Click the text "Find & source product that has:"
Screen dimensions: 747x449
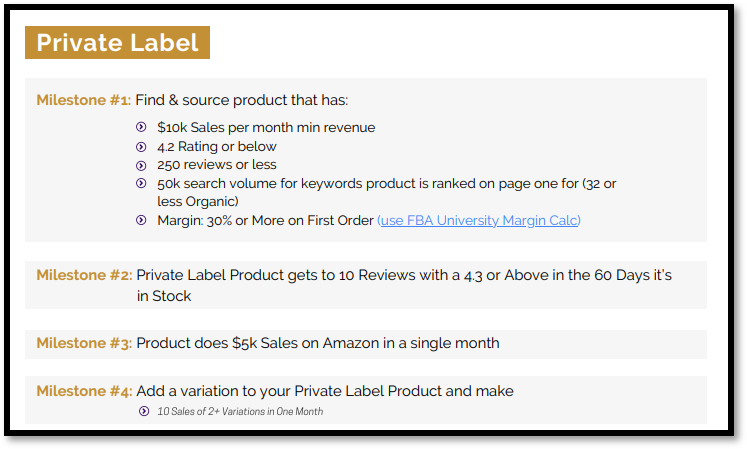[x=241, y=100]
